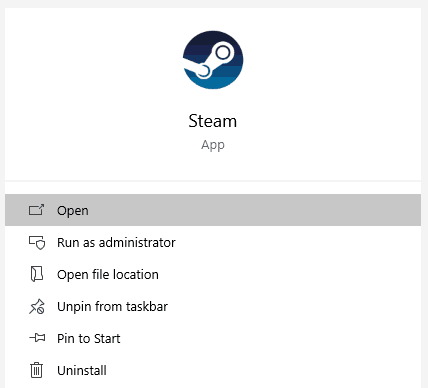Choose Run as administrator
Image resolution: width=428 pixels, height=388 pixels.
pos(213,242)
